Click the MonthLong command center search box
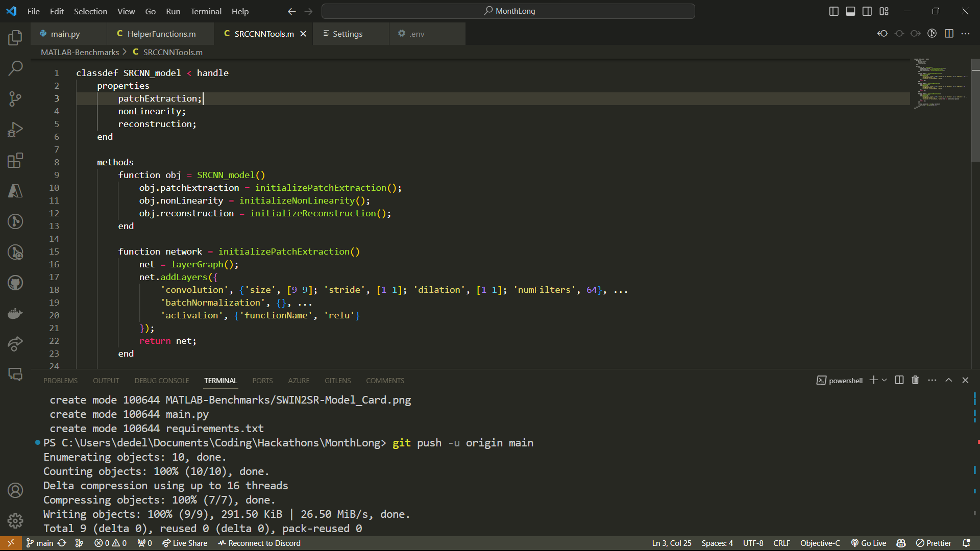The width and height of the screenshot is (980, 551). click(x=508, y=11)
